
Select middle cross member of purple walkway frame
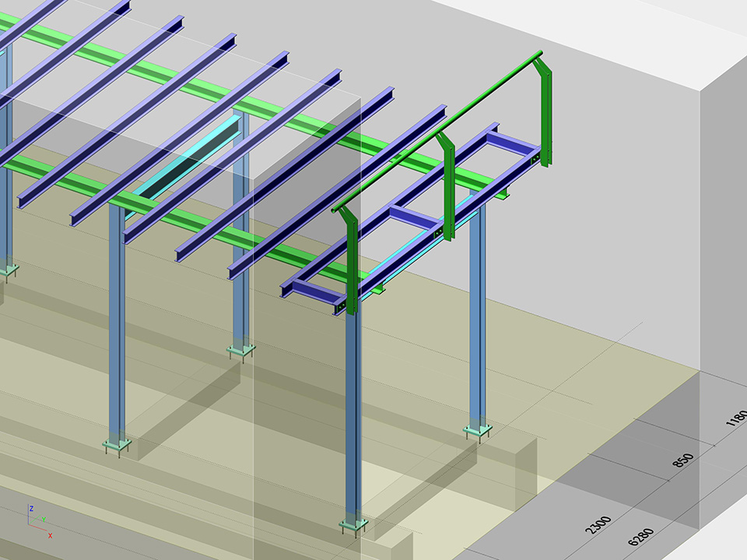click(x=411, y=217)
